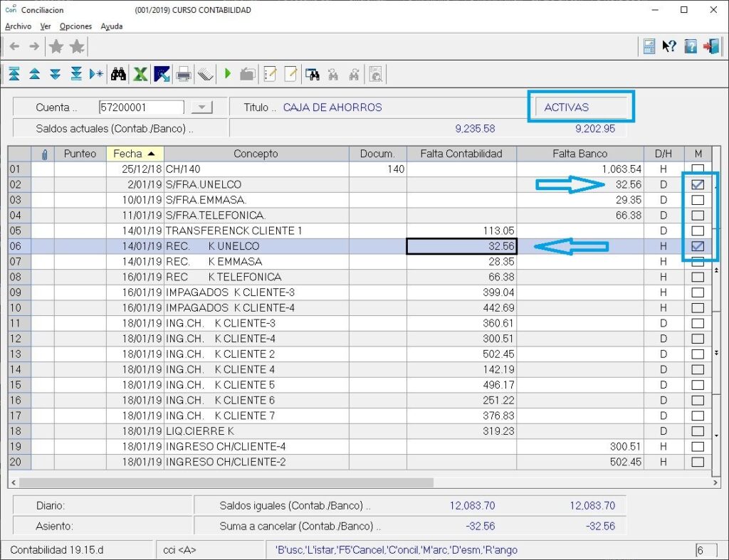This screenshot has width=729, height=560.
Task: Check the M box for REC K TELEFONICA
Action: click(x=698, y=277)
